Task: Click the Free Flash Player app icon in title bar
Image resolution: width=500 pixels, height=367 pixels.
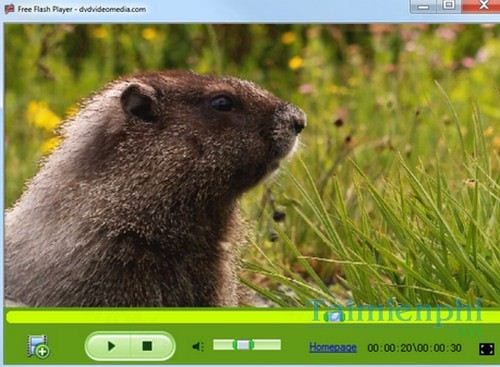Action: pos(9,9)
